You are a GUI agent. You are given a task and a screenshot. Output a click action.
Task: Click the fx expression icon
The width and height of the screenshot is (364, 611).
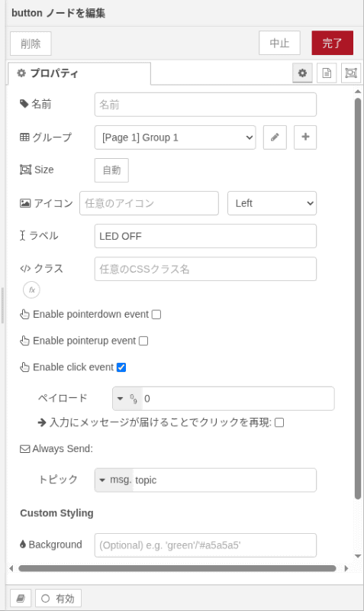[31, 290]
